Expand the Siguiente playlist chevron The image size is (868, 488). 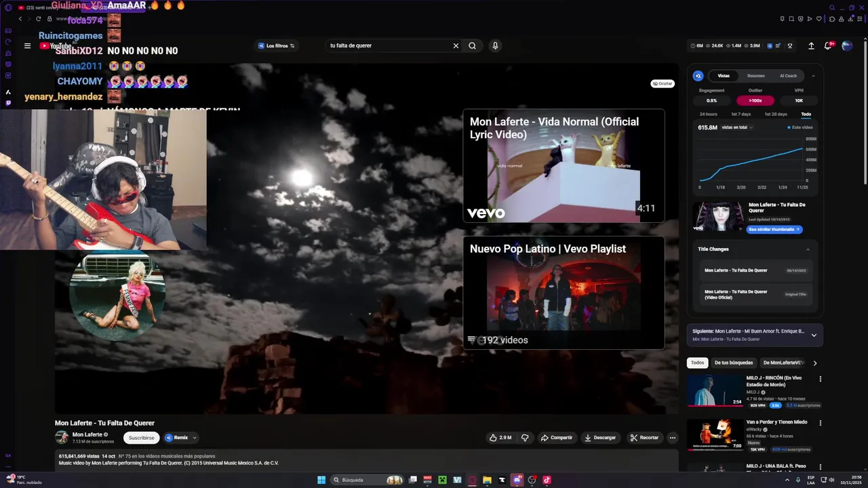(x=814, y=335)
